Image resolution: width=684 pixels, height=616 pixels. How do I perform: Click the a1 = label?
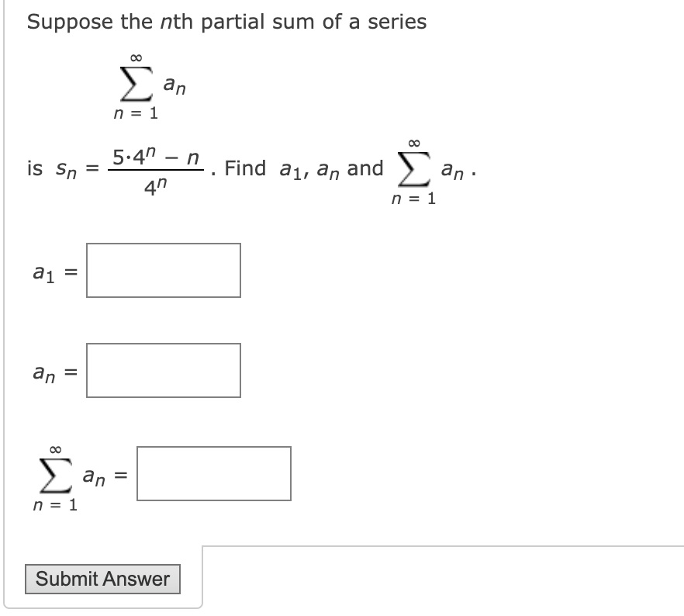point(51,272)
